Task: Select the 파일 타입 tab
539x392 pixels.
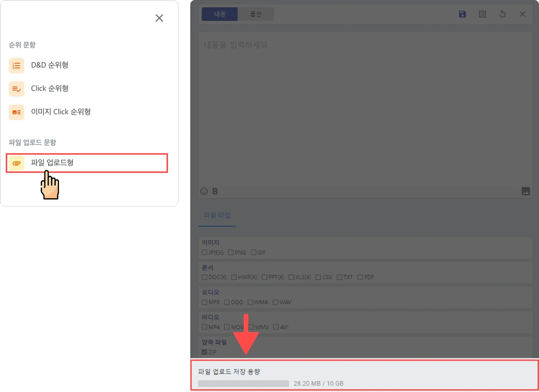Action: click(217, 215)
